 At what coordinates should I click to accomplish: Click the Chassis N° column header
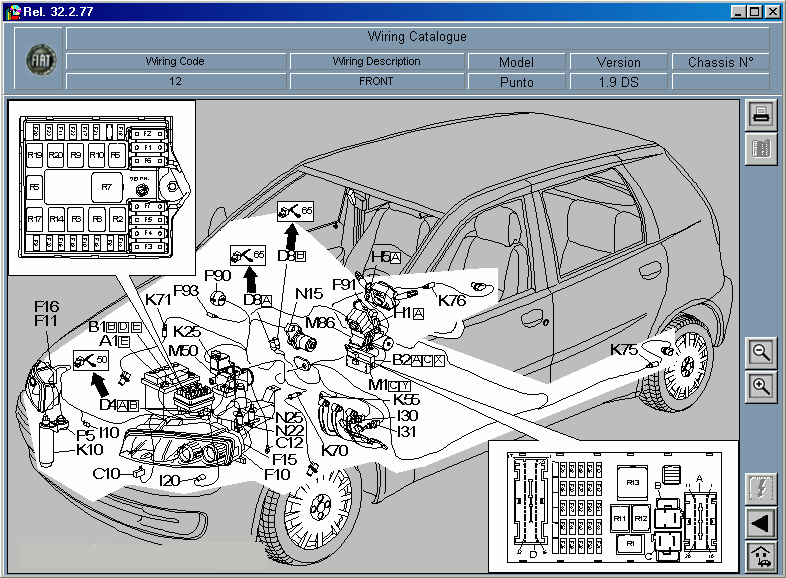720,62
